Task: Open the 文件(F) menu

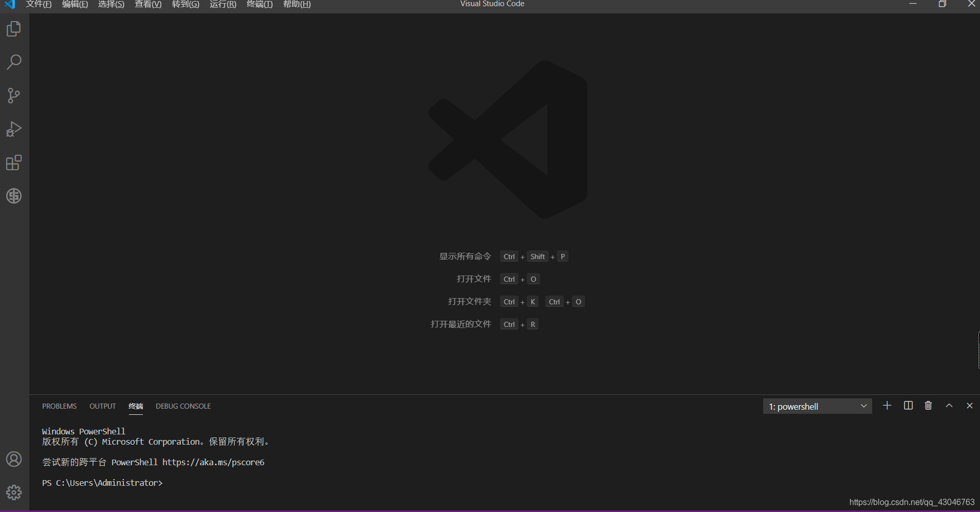Action: tap(39, 4)
